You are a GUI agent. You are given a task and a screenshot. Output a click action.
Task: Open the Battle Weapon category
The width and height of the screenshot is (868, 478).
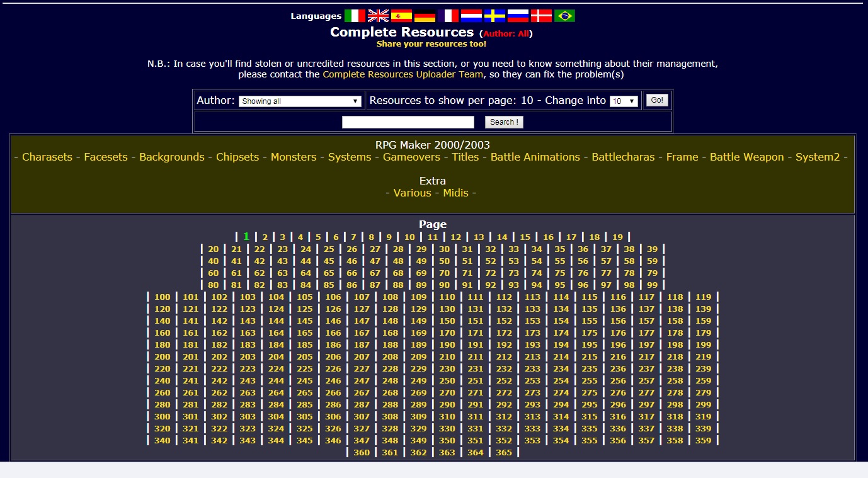[x=747, y=157]
